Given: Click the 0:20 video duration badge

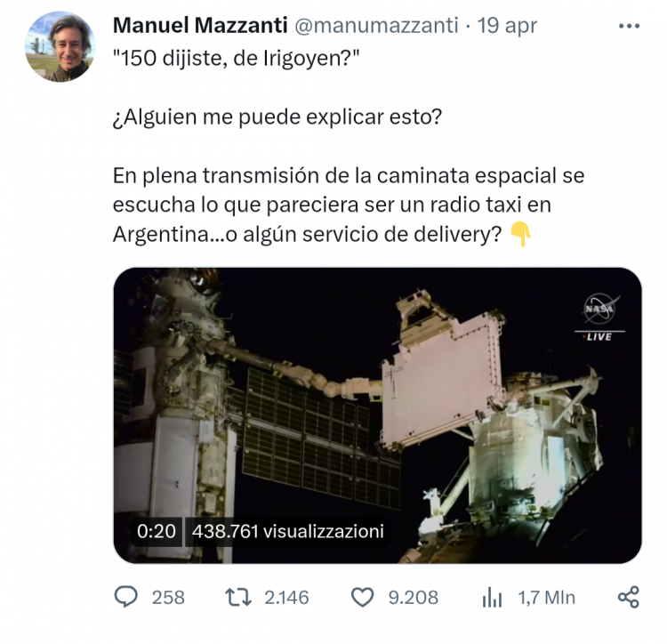Looking at the screenshot, I should coord(157,531).
